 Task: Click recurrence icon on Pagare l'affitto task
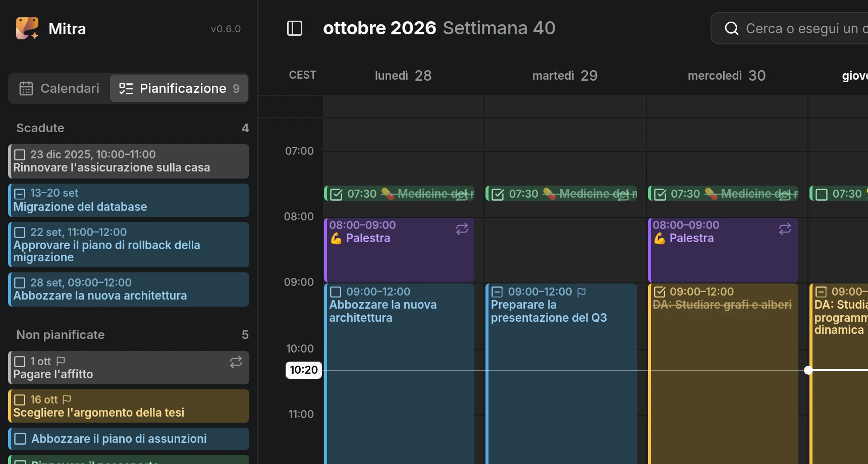coord(236,362)
